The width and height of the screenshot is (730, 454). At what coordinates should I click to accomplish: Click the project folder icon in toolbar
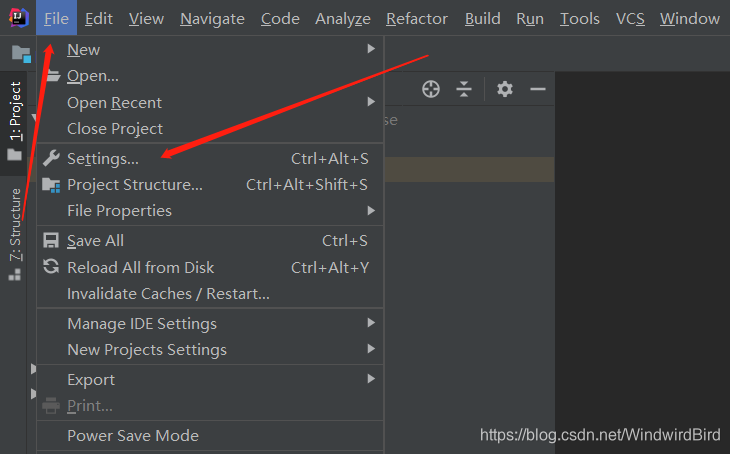coord(21,54)
